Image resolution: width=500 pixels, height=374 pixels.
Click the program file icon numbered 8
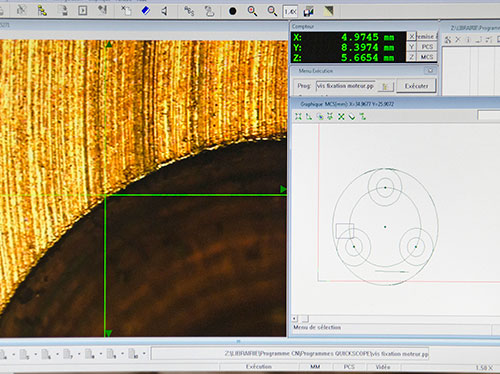90,354
